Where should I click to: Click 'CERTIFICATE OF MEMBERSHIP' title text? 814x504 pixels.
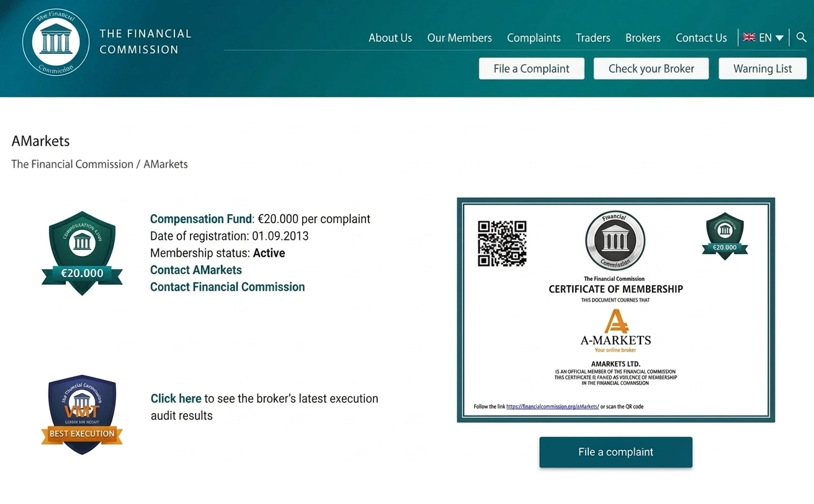coord(615,289)
